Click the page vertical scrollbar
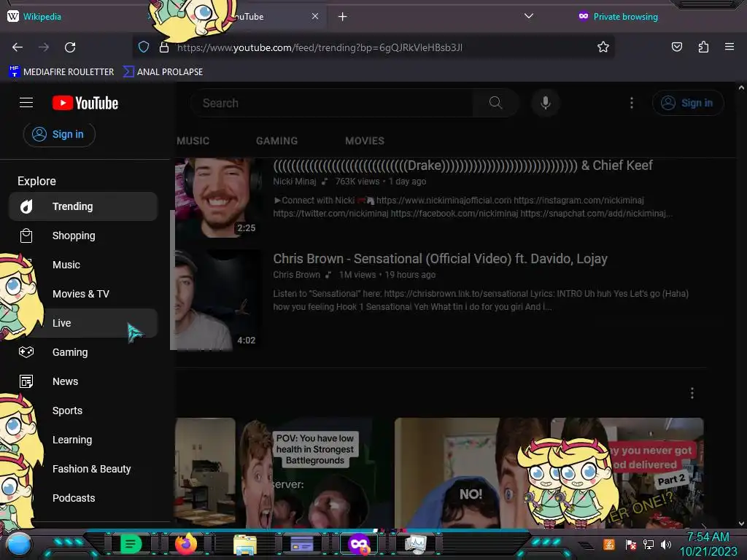The height and width of the screenshot is (560, 747). 741,305
